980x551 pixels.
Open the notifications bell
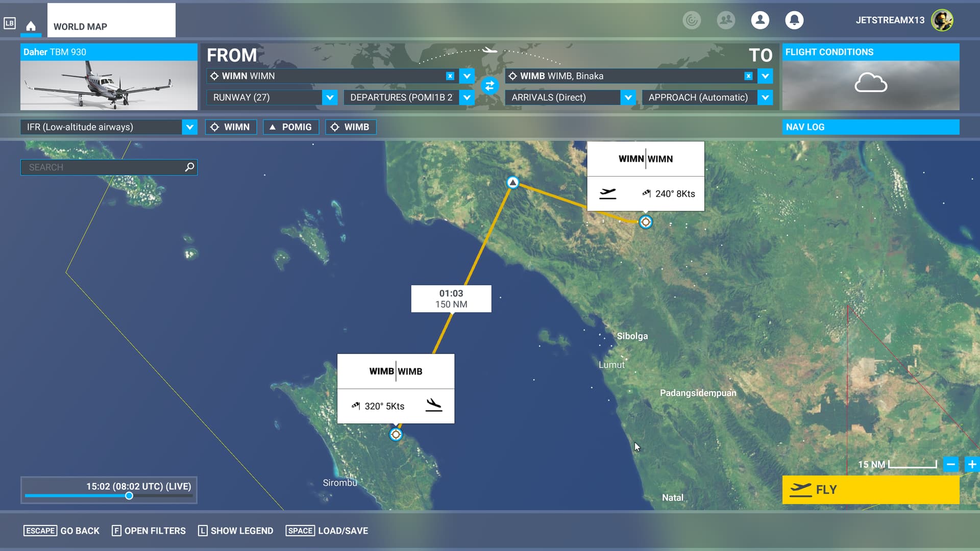[x=794, y=20]
